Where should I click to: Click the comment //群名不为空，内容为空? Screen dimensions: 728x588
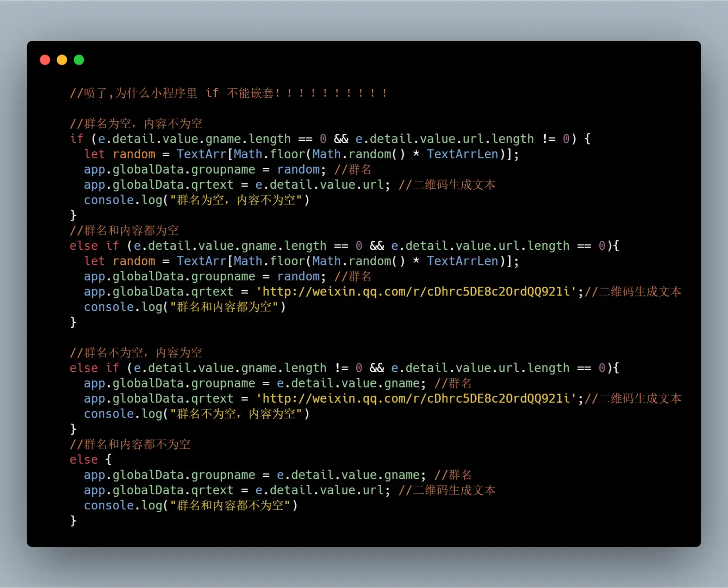(136, 353)
